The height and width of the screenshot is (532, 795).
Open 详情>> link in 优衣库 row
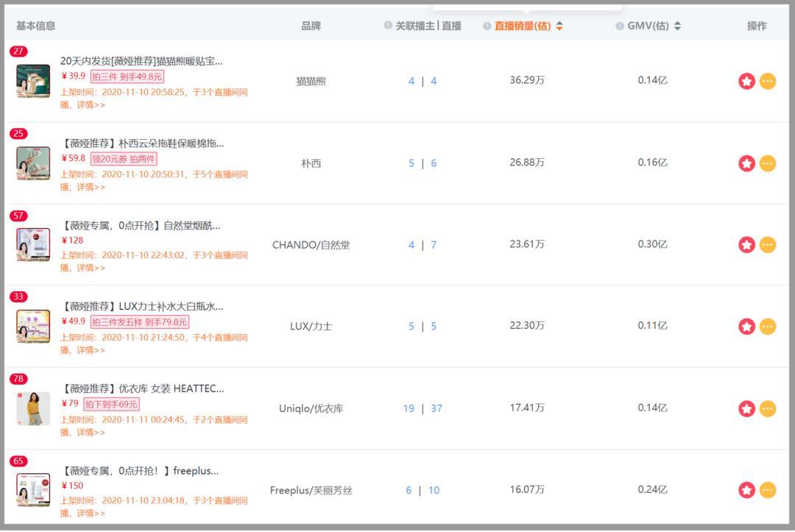91,432
